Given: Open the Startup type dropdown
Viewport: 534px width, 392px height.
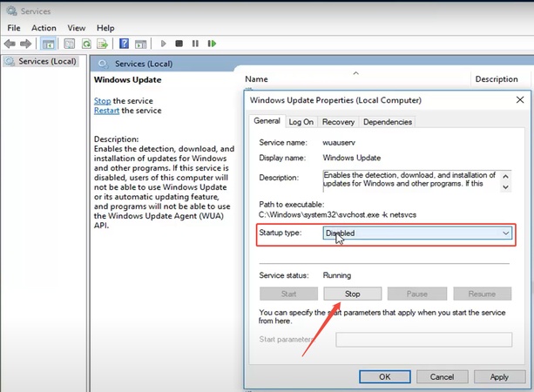Looking at the screenshot, I should (x=416, y=233).
